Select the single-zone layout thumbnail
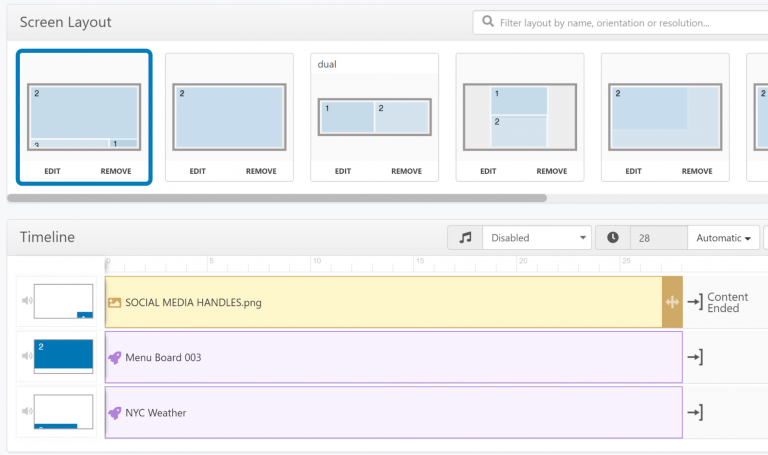The width and height of the screenshot is (768, 455). pos(229,117)
